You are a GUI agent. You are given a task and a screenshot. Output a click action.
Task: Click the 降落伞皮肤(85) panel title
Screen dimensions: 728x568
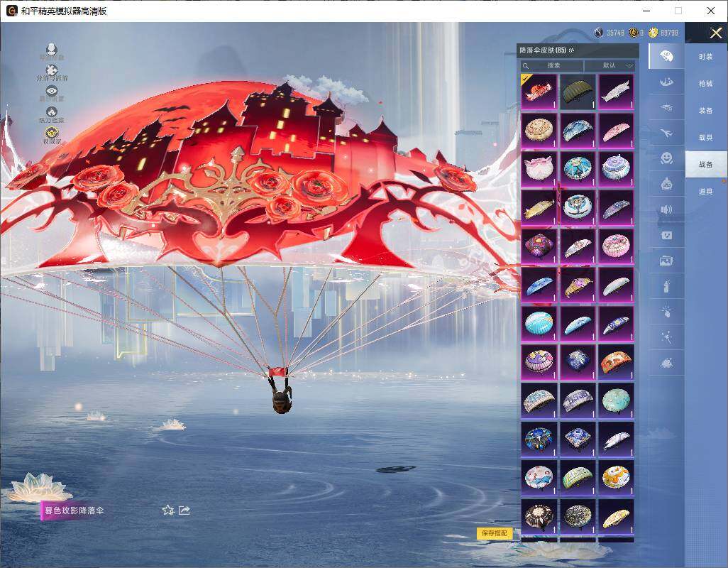[543, 50]
